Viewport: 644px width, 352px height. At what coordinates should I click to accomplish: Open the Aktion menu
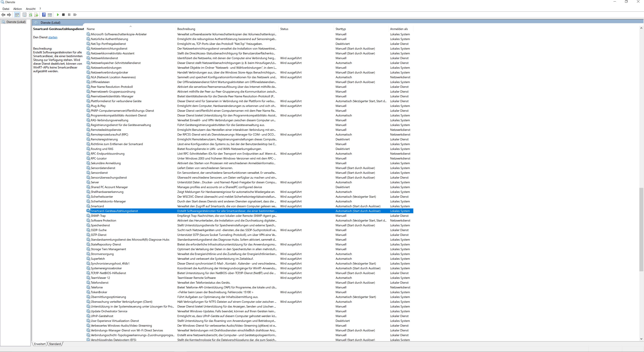[17, 9]
